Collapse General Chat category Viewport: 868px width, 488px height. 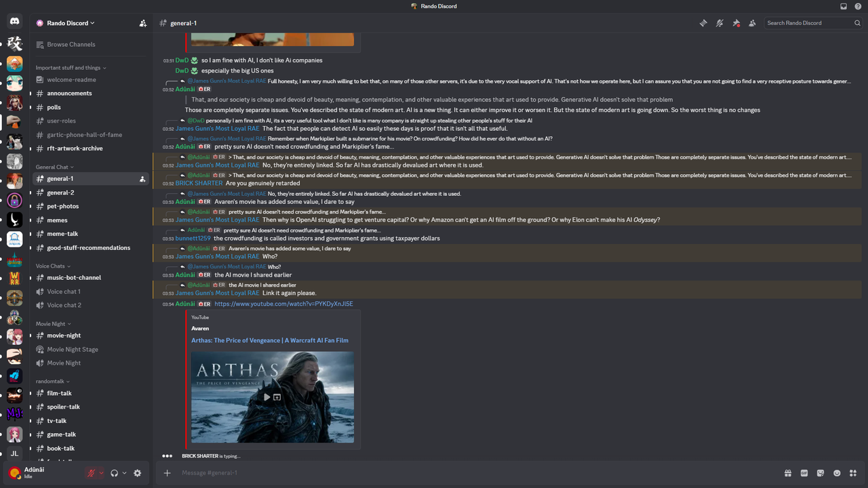pos(54,167)
